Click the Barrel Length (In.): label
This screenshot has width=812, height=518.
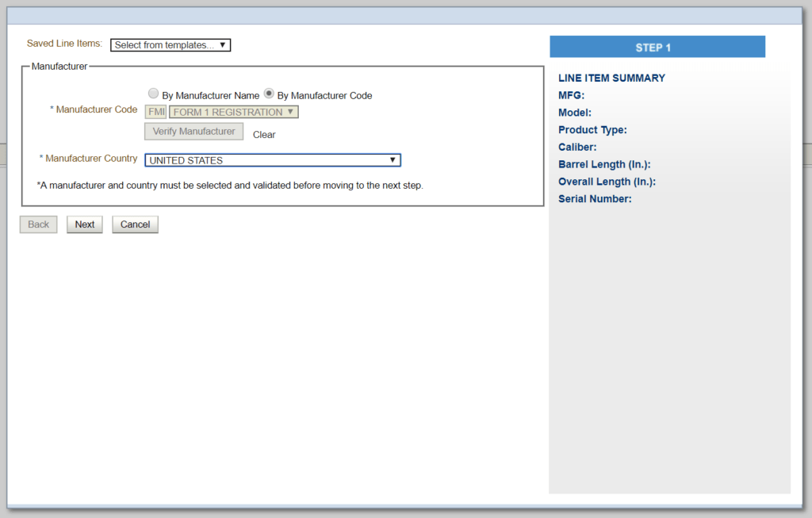[x=604, y=165]
